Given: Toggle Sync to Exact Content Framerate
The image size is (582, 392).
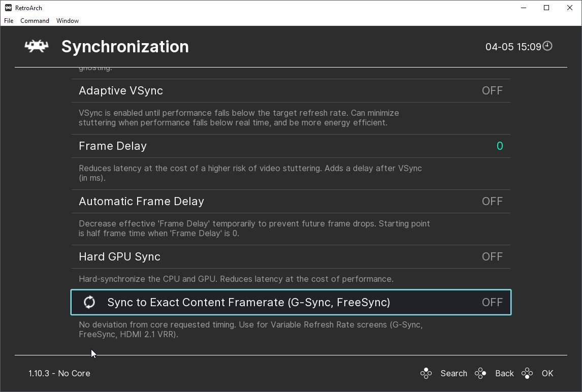Looking at the screenshot, I should (492, 302).
